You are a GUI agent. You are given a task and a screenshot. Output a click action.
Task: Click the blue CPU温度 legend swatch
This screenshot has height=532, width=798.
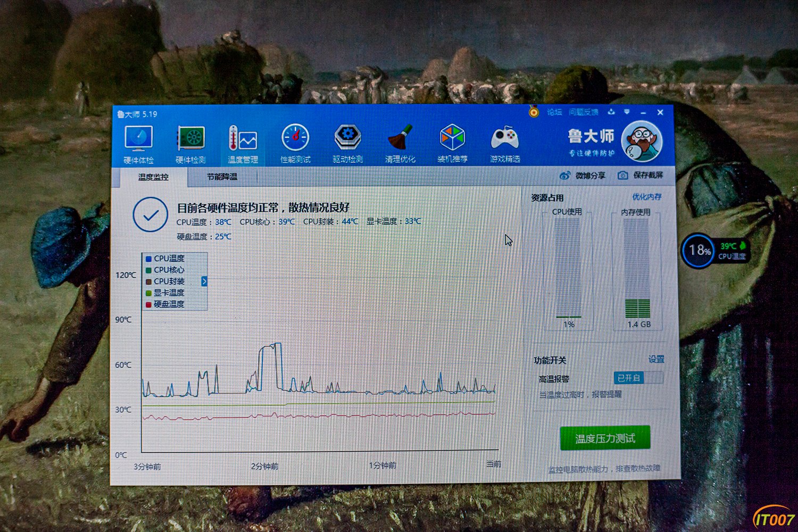point(148,259)
